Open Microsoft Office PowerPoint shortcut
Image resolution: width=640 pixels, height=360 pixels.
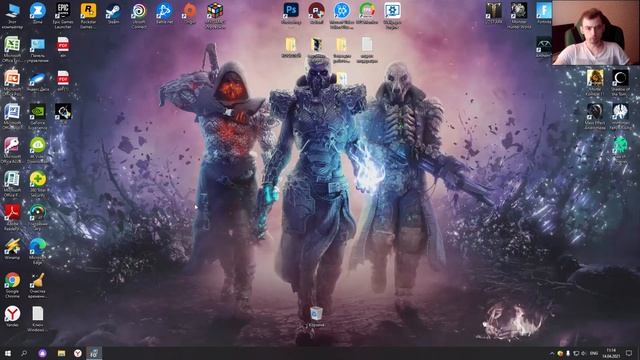[12, 78]
